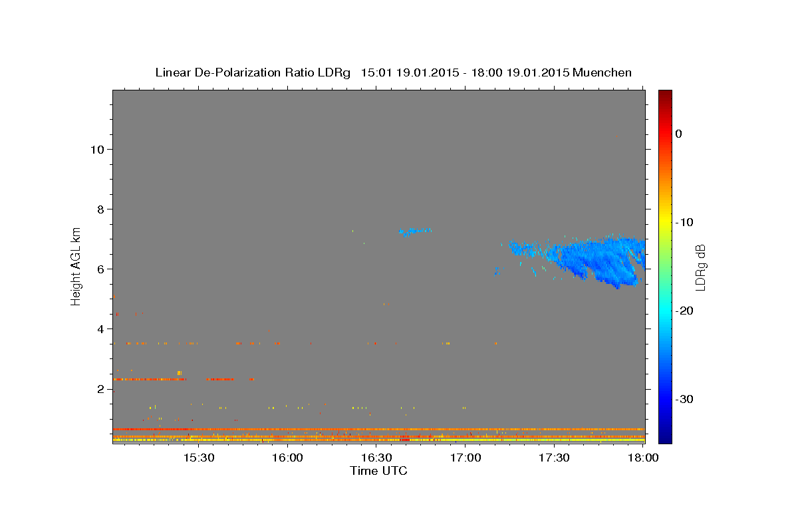The height and width of the screenshot is (532, 798).
Task: Click the height tick label 2
Action: point(99,388)
